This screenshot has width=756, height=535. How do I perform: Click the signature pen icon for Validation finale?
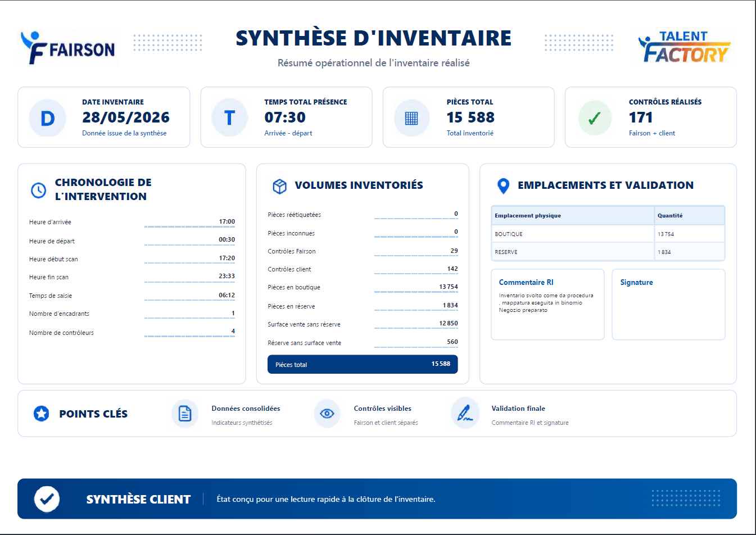pyautogui.click(x=465, y=413)
